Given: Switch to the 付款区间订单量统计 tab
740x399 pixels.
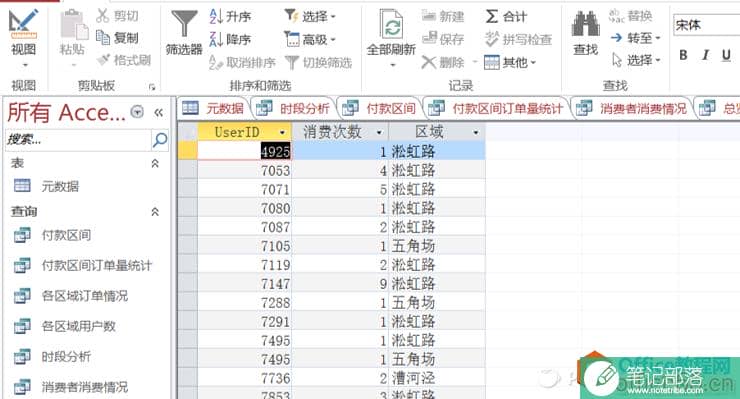Looking at the screenshot, I should 497,109.
